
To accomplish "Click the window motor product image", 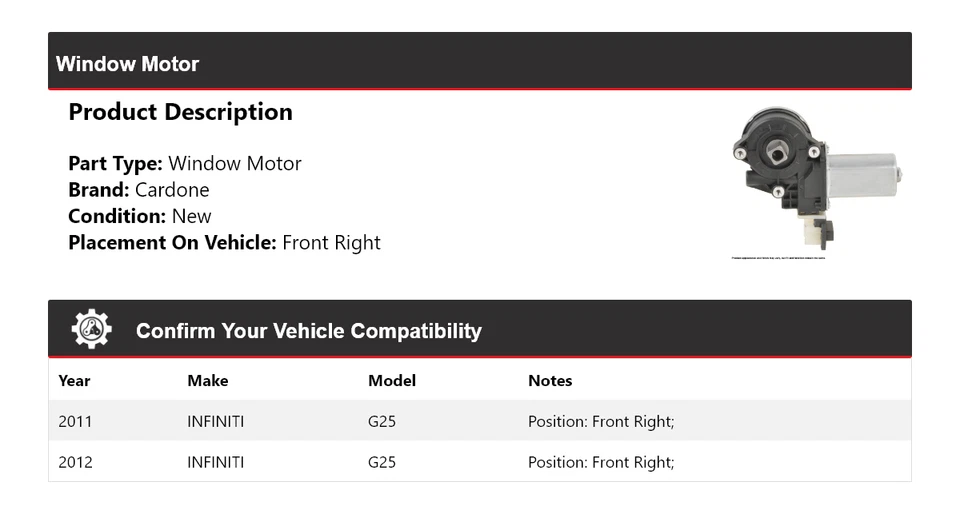I will [x=816, y=178].
